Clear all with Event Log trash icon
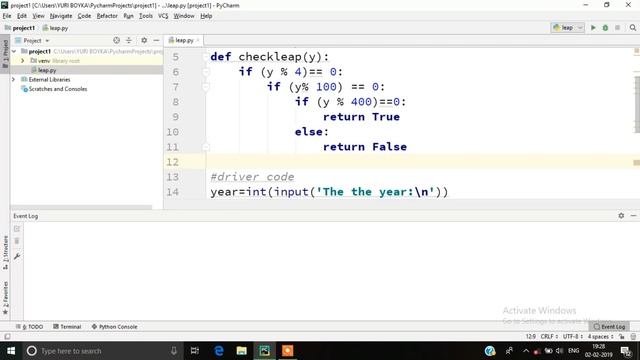The height and width of the screenshot is (360, 640). coord(17,241)
